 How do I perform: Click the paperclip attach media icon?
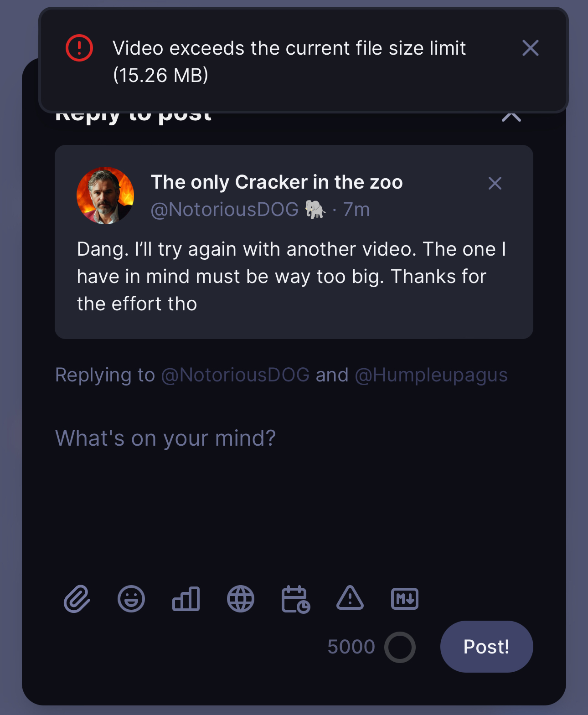(x=77, y=599)
